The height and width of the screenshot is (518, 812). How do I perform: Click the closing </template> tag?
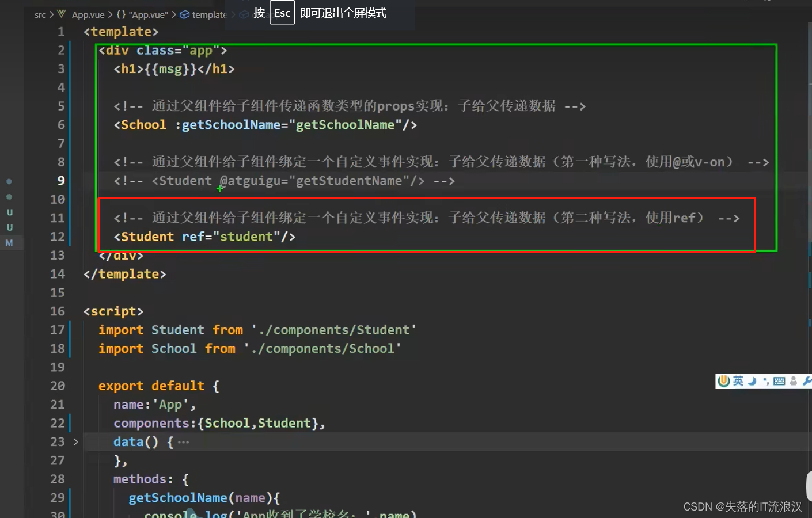click(125, 274)
